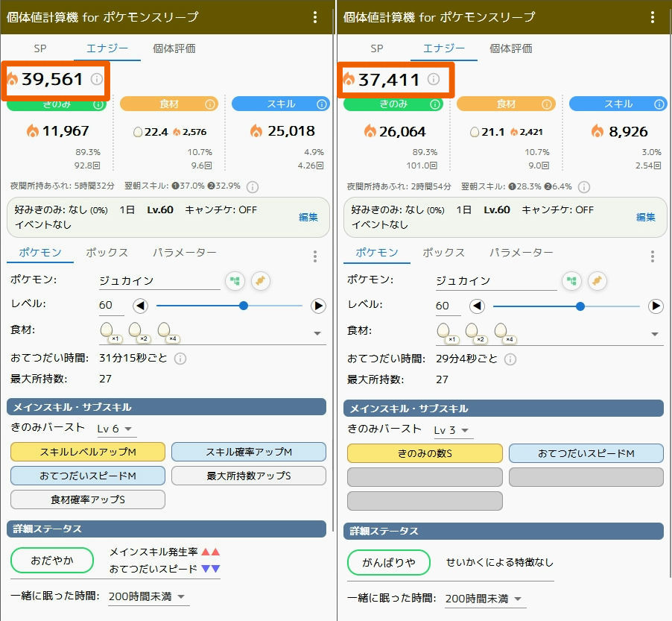Switch to the 個体評価 tab in the 39,561 panel

[174, 48]
